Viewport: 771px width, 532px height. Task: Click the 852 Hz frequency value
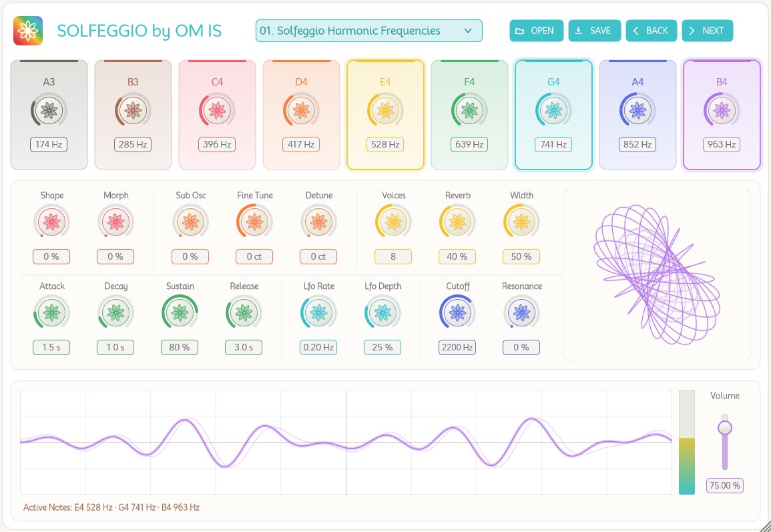coord(637,145)
